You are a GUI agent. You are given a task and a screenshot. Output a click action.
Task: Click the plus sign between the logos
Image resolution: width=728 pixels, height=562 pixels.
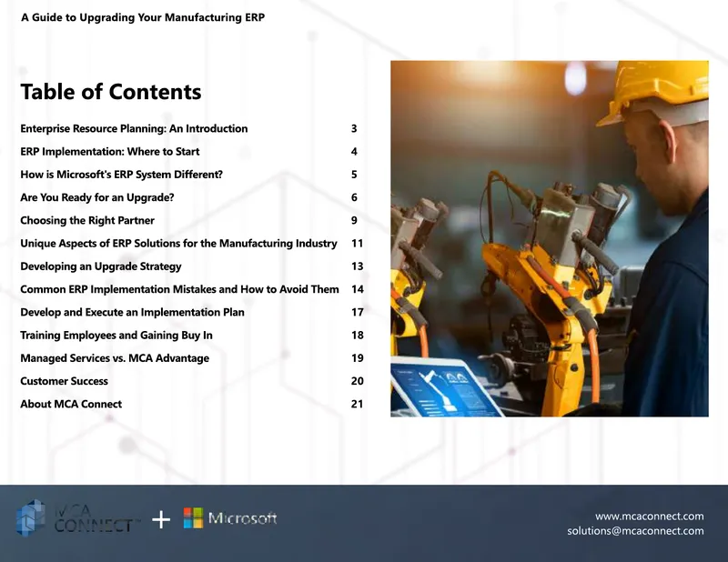[x=161, y=519]
